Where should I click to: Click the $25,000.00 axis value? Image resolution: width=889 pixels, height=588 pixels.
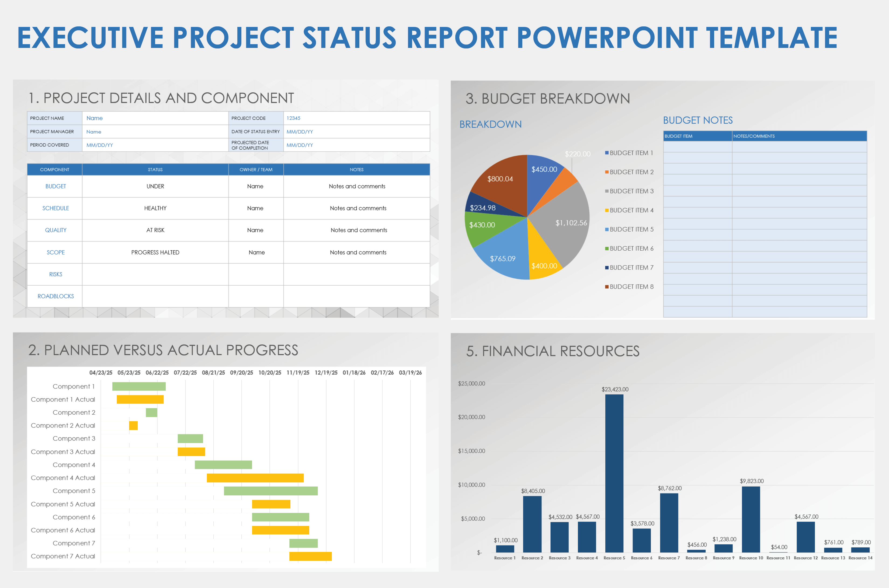pyautogui.click(x=471, y=384)
